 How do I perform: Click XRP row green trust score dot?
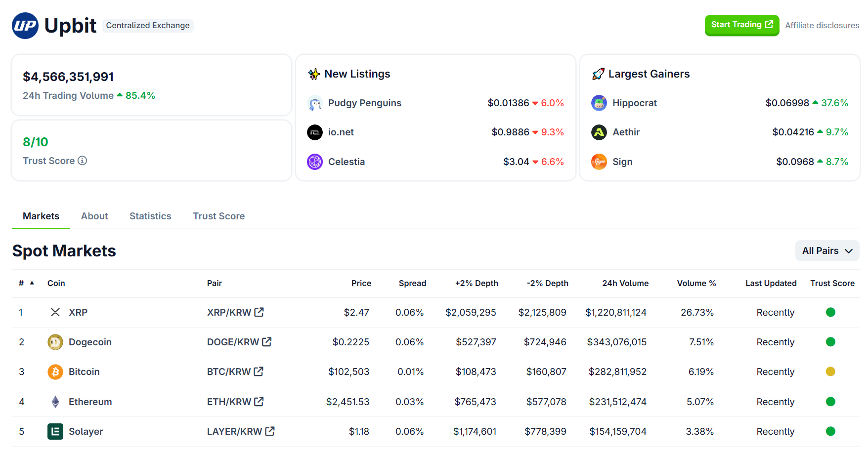(830, 312)
